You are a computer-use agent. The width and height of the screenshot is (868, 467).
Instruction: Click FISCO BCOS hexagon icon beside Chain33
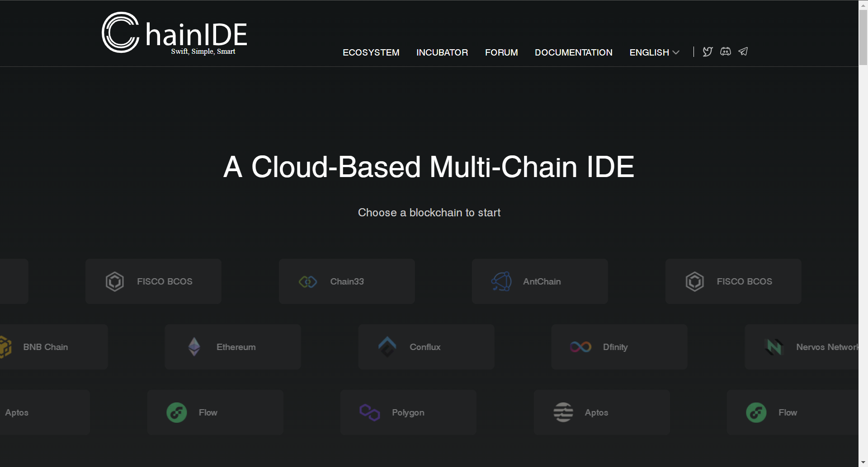[x=115, y=281]
